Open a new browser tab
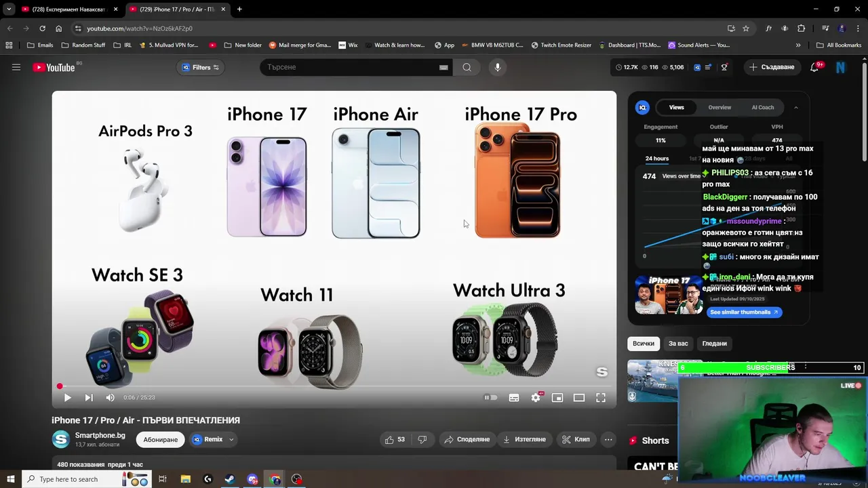The height and width of the screenshot is (488, 868). (239, 9)
